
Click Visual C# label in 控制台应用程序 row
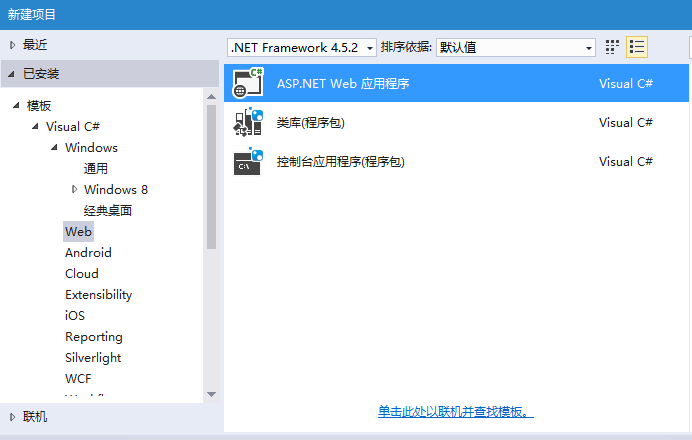(625, 162)
